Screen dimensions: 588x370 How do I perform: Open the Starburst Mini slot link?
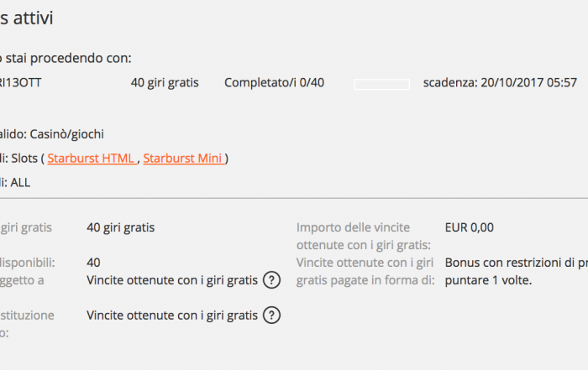pos(184,159)
